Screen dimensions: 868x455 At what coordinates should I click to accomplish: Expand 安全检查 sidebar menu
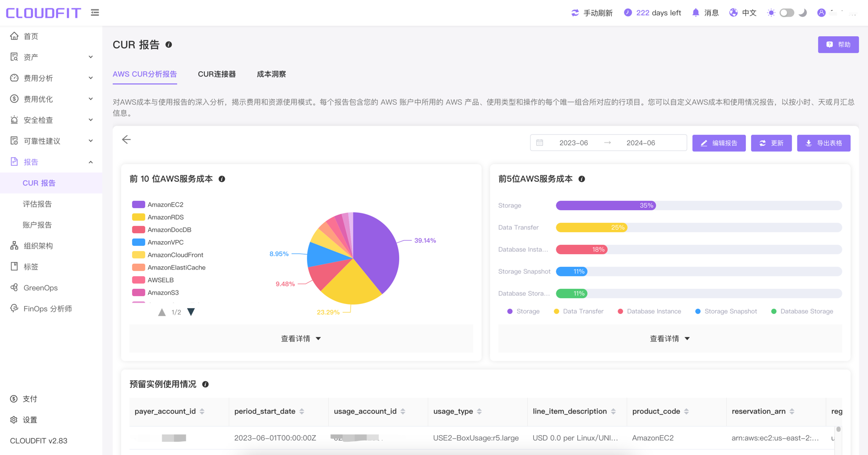tap(51, 120)
